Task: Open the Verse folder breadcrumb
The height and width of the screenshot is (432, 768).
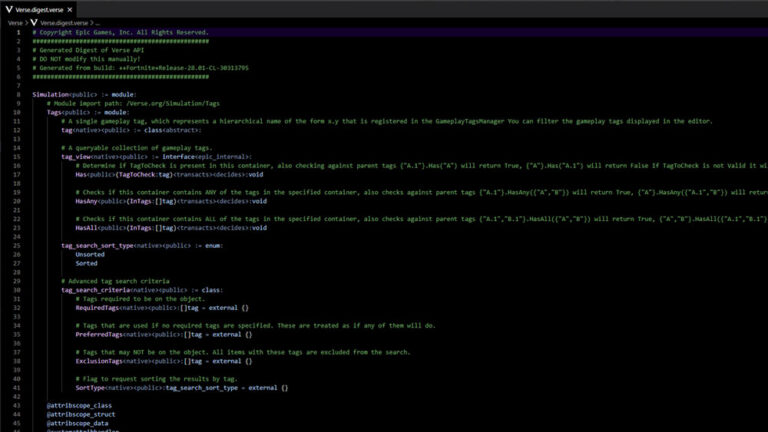Action: click(x=15, y=21)
